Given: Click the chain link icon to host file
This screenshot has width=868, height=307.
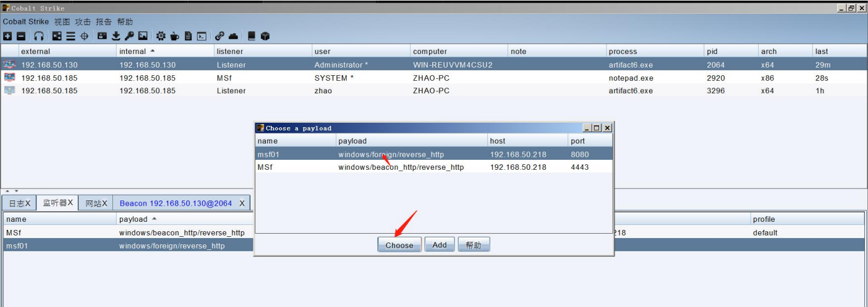Looking at the screenshot, I should [x=220, y=36].
